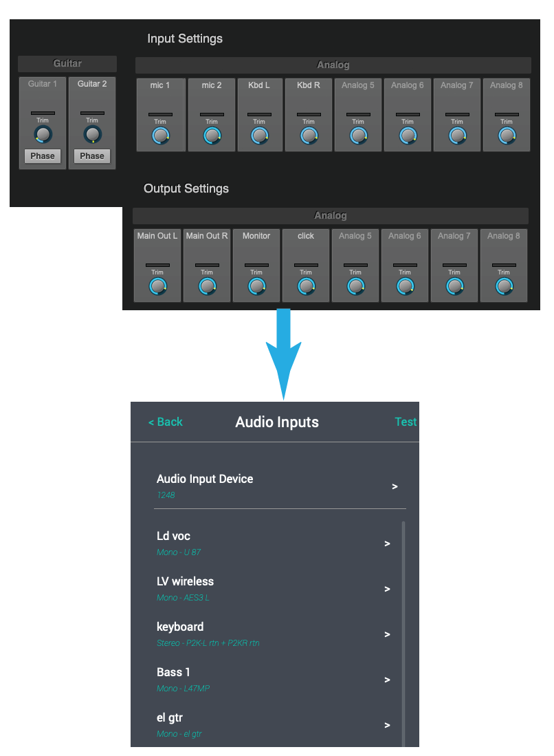Click the Mono - U 87 subtitle
The image size is (554, 756).
[x=179, y=552]
